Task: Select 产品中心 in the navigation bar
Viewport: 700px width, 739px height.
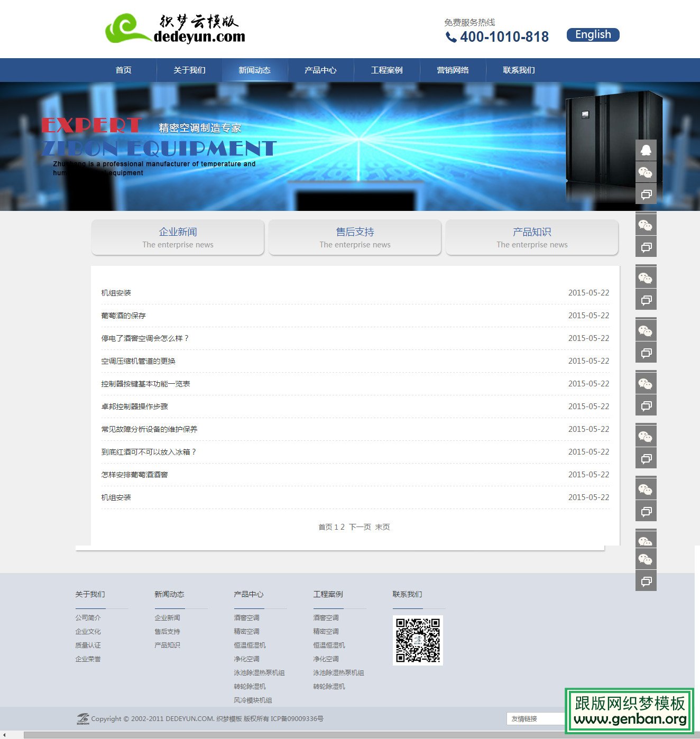Action: click(x=320, y=70)
